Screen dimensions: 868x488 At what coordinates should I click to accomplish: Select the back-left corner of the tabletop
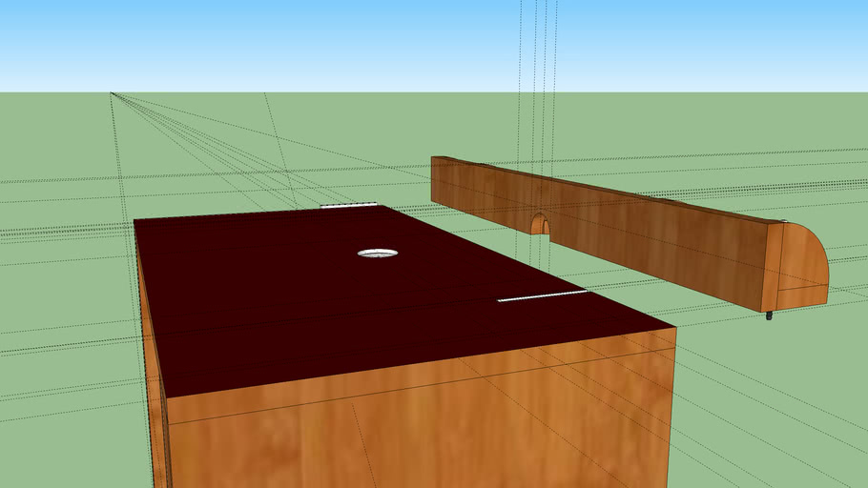click(135, 221)
